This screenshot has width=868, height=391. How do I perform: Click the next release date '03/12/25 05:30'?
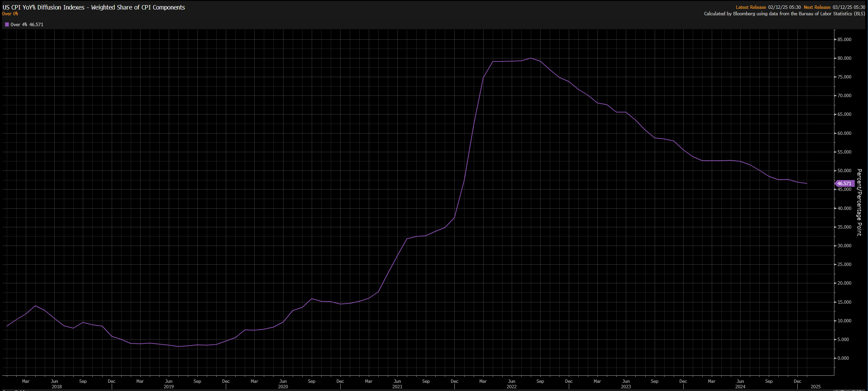pyautogui.click(x=849, y=7)
